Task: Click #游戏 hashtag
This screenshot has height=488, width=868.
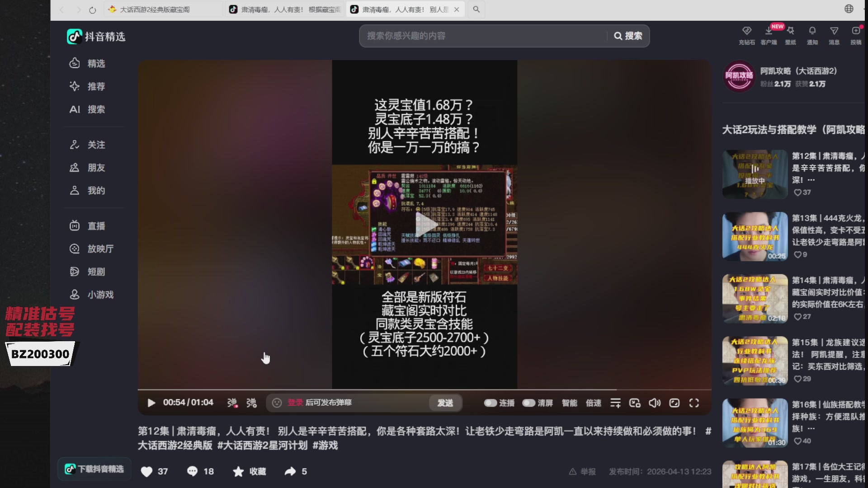Action: 325,445
